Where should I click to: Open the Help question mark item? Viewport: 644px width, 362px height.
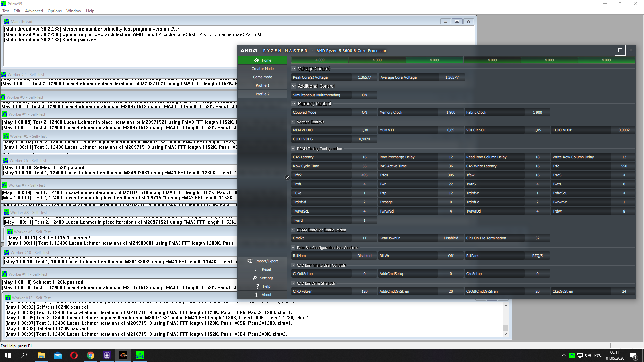pos(257,286)
